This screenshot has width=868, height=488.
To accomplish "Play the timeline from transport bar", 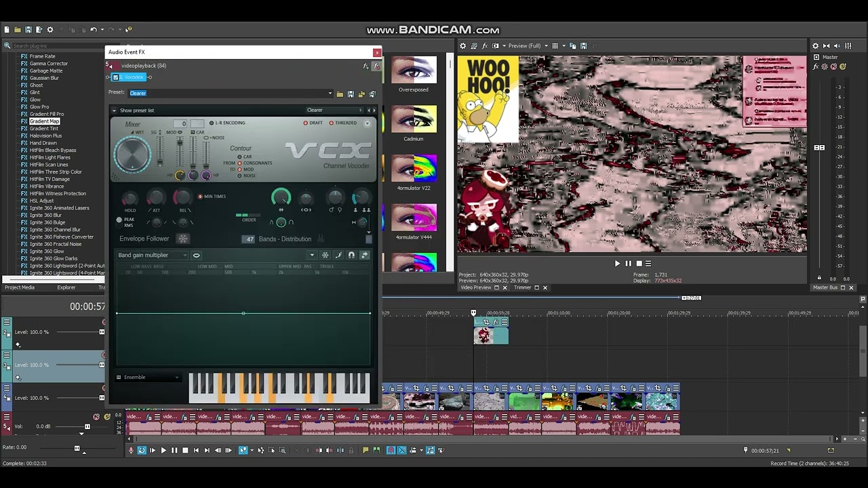I will click(x=163, y=450).
